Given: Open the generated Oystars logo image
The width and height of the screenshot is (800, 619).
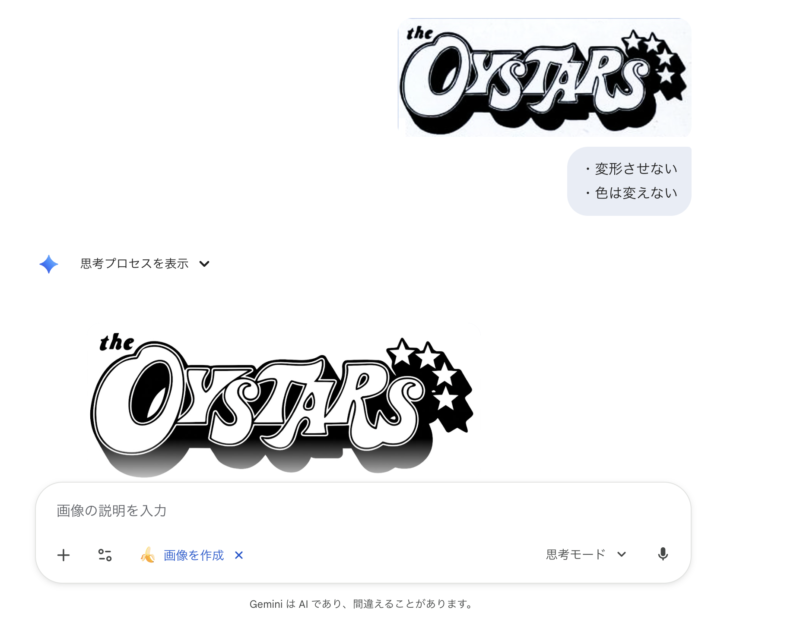Looking at the screenshot, I should [283, 401].
